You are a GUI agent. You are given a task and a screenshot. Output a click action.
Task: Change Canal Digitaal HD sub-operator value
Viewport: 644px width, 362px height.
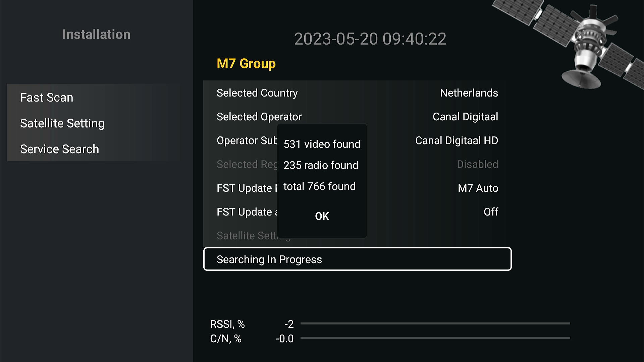(457, 140)
